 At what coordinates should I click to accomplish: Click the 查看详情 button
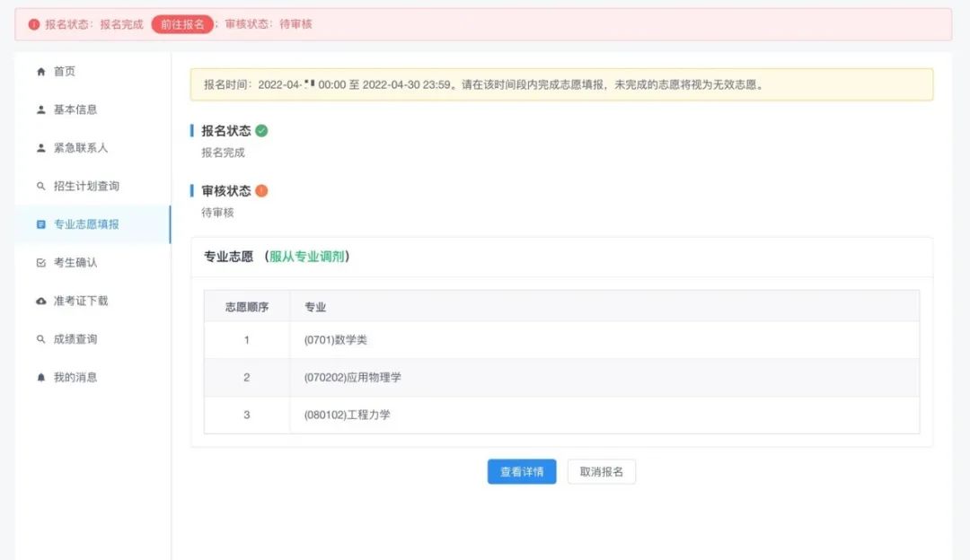point(521,471)
